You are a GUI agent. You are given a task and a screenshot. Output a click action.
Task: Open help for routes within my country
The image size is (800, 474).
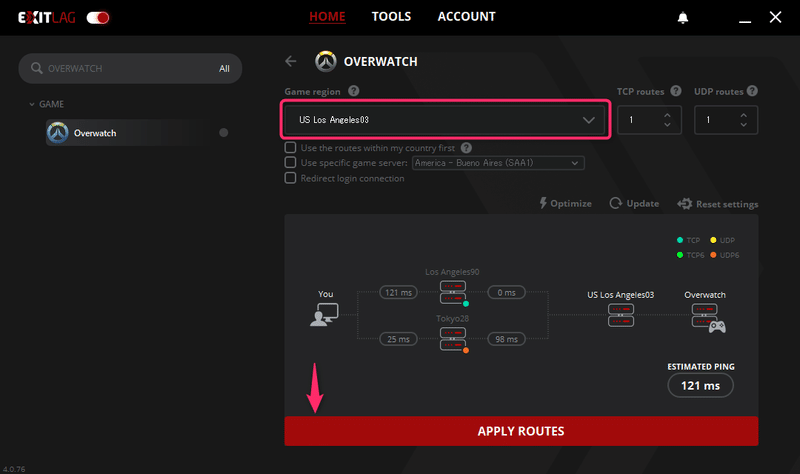[466, 148]
